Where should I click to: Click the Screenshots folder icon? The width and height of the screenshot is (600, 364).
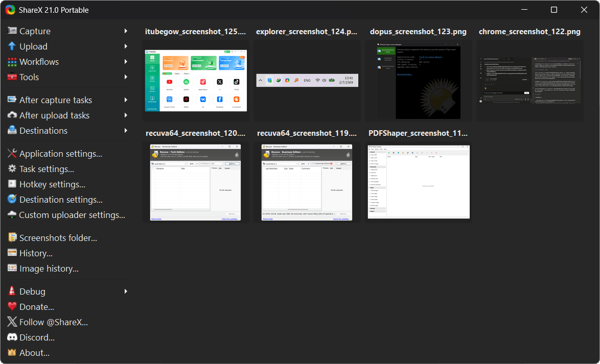pyautogui.click(x=12, y=237)
